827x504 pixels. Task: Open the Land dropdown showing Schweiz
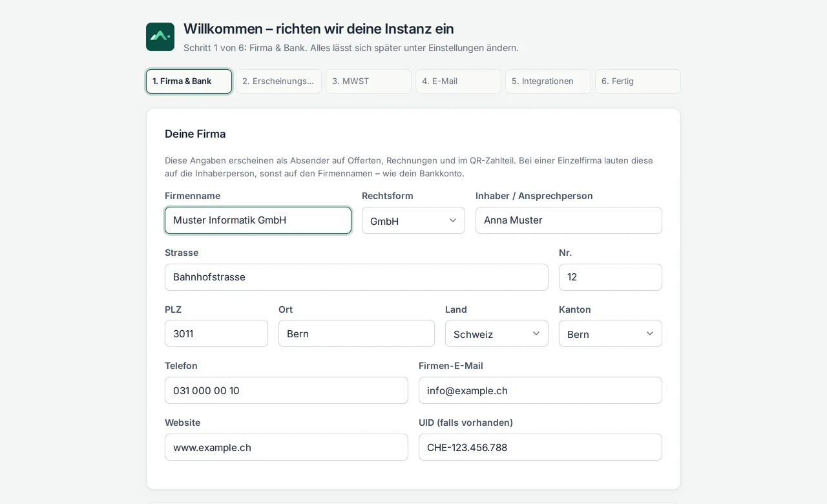(x=497, y=333)
